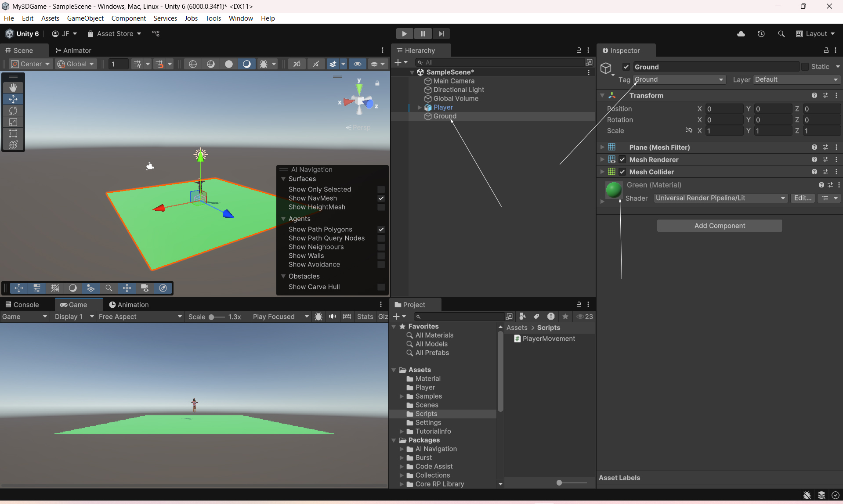Enable Show Only Selected checkbox
The width and height of the screenshot is (843, 504).
(x=381, y=190)
